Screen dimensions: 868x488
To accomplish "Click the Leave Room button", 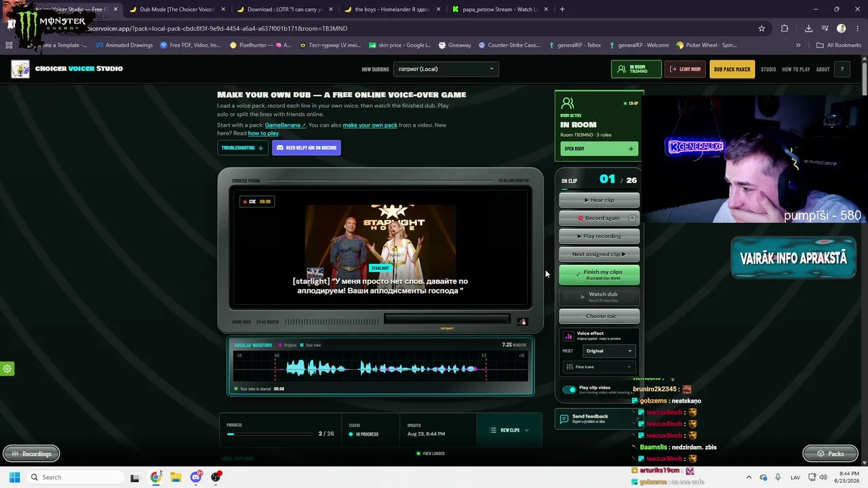I will tap(685, 69).
